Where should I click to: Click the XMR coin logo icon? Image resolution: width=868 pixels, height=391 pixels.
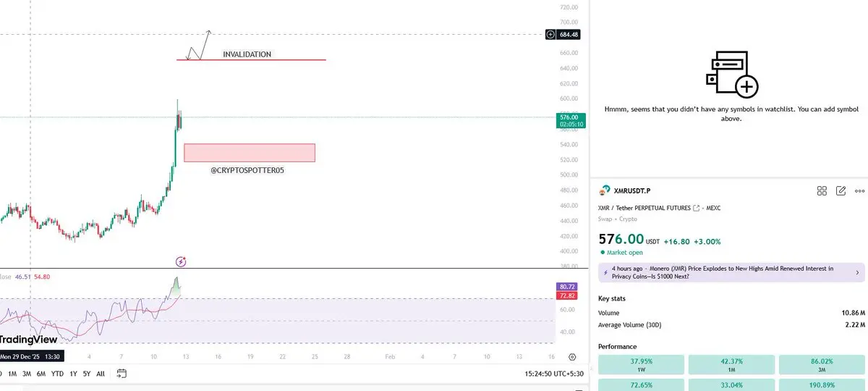[605, 191]
